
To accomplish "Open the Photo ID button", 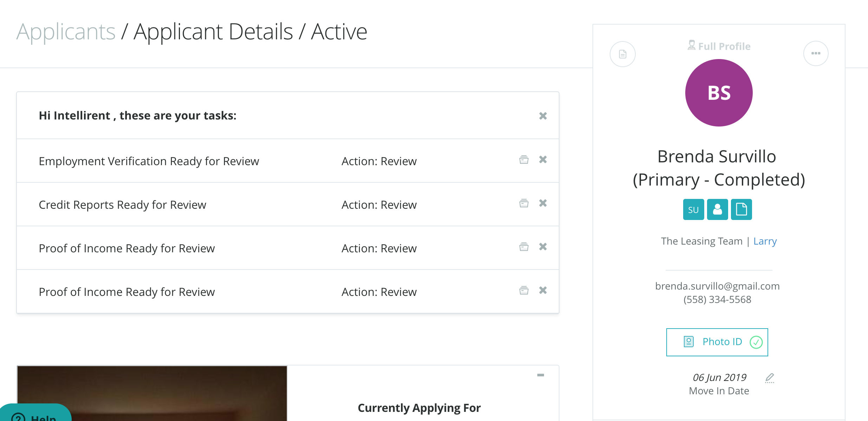I will (x=717, y=342).
